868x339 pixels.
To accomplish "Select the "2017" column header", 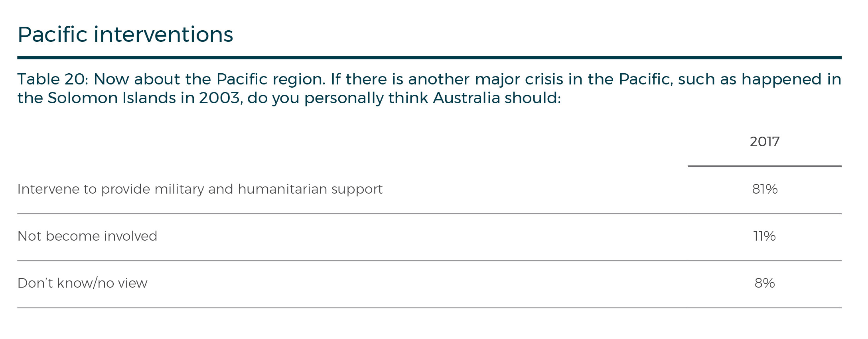I will pos(764,142).
